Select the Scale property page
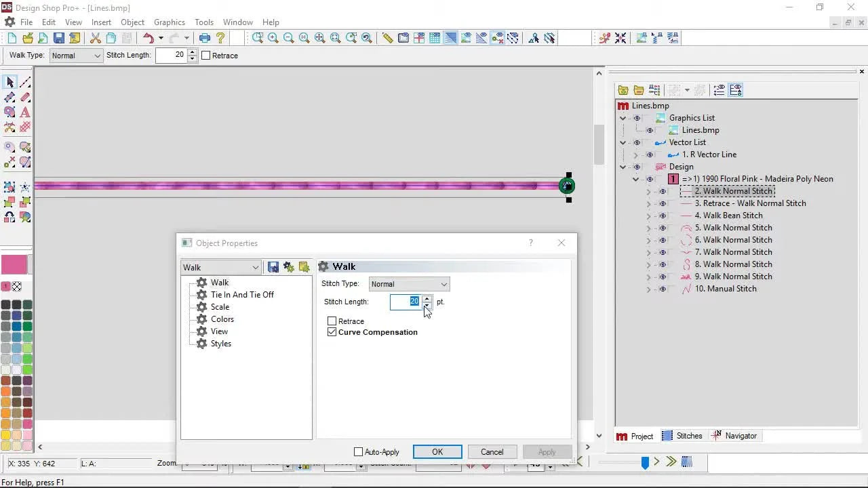The image size is (868, 488). tap(220, 307)
